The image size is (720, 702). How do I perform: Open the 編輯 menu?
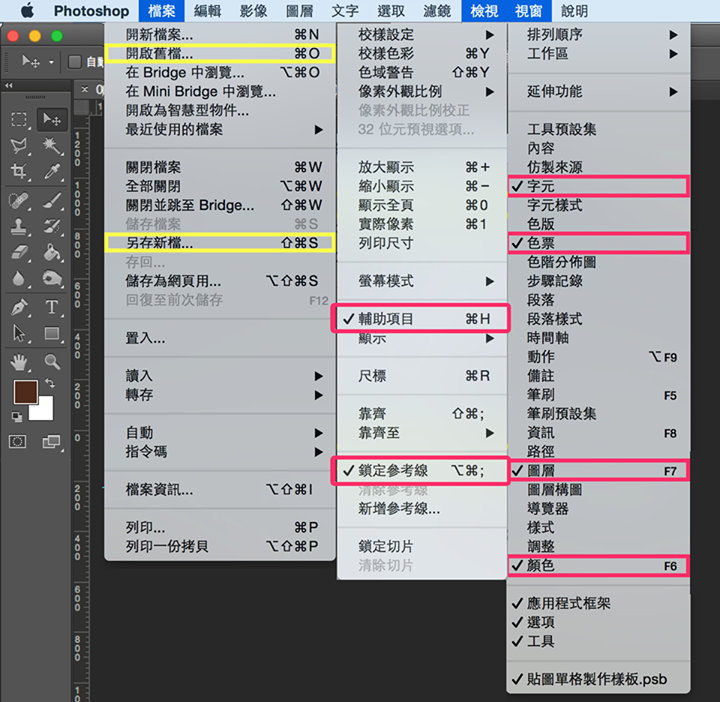click(x=208, y=11)
